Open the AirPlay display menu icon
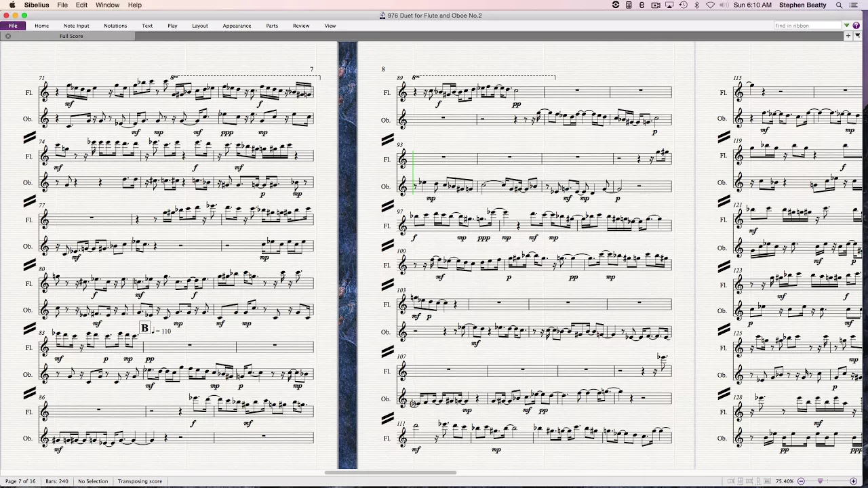868x488 pixels. pyautogui.click(x=669, y=5)
